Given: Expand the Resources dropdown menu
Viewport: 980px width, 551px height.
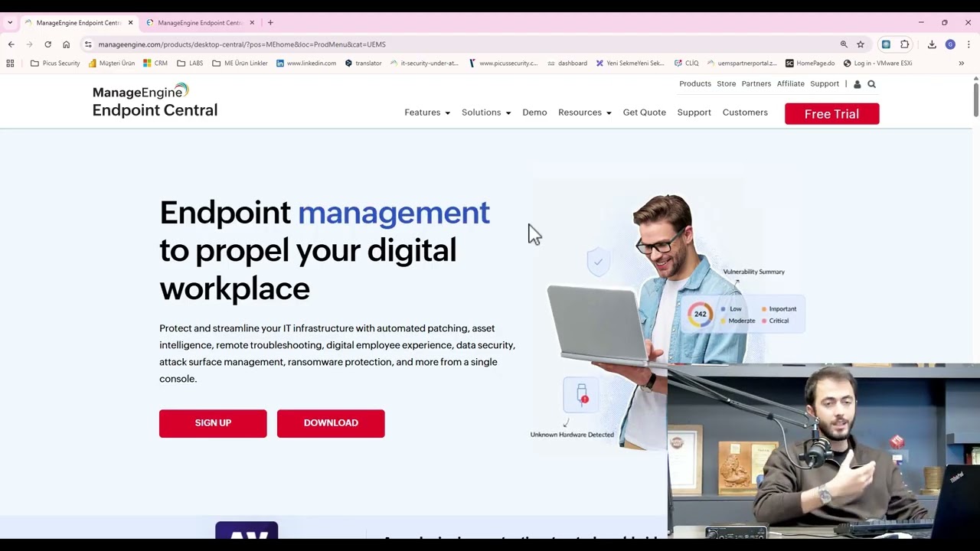Looking at the screenshot, I should 585,112.
